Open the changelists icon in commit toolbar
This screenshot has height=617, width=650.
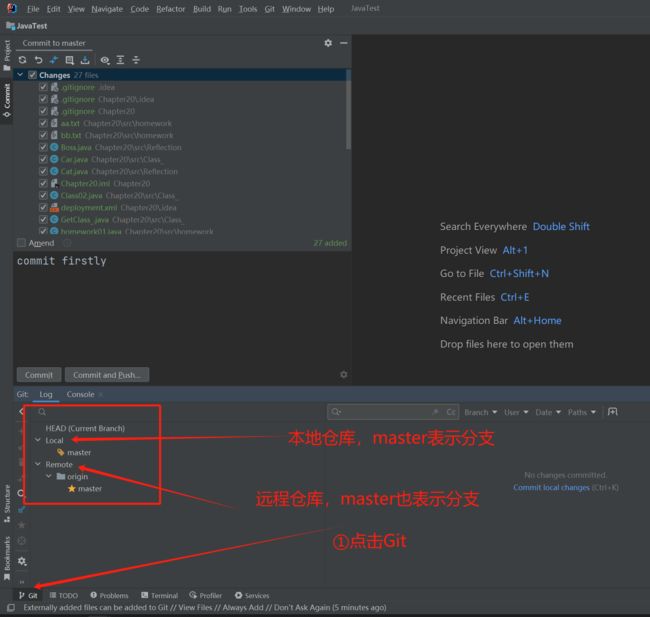(x=69, y=60)
